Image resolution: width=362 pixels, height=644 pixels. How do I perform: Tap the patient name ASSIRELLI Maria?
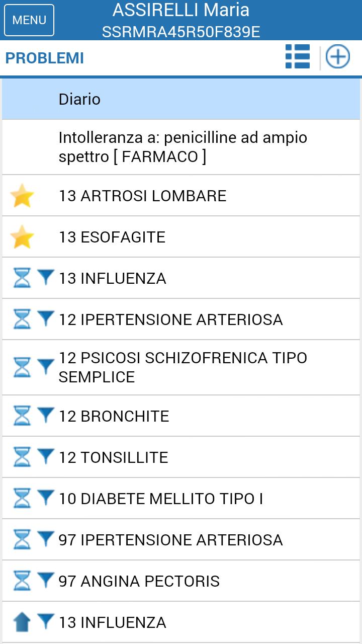[181, 10]
